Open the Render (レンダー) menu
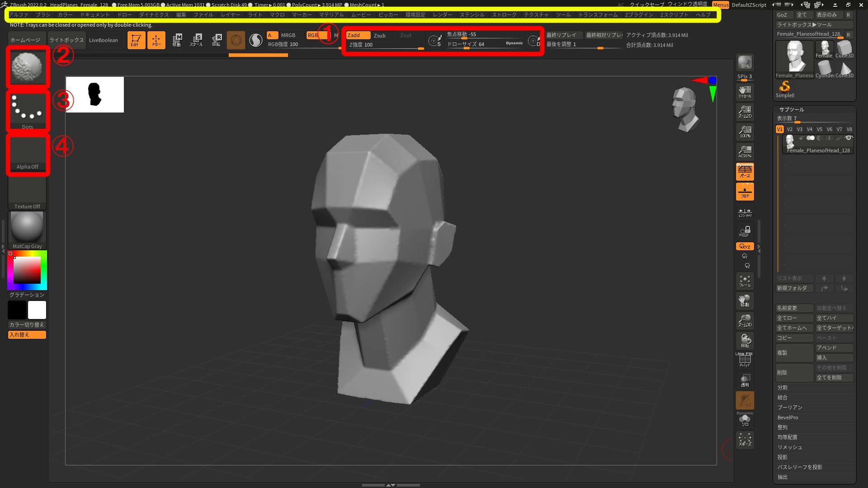Screen dimensions: 868x488 [x=443, y=15]
